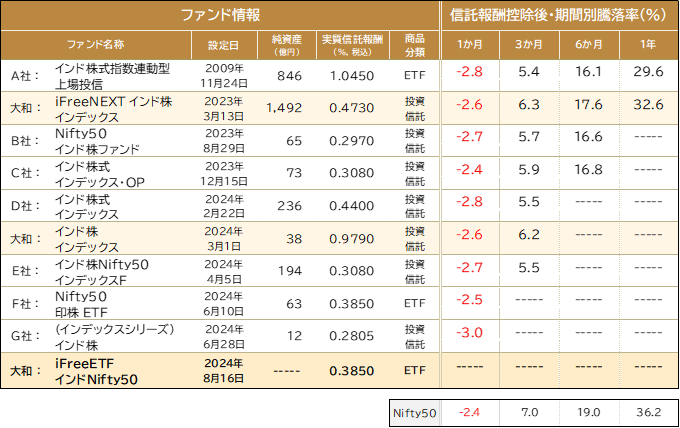Click the 3か月 column header
Viewport: 680px width, 428px height.
(529, 44)
